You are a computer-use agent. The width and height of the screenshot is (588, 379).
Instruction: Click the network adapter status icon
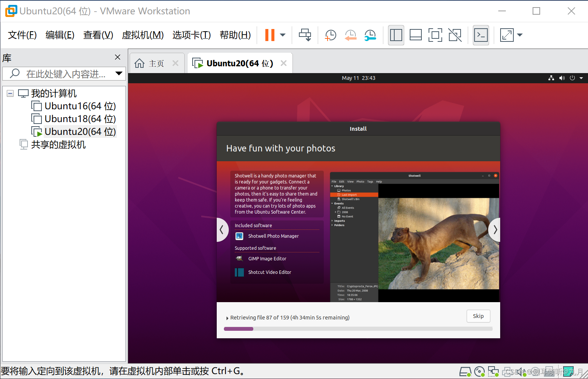[493, 372]
